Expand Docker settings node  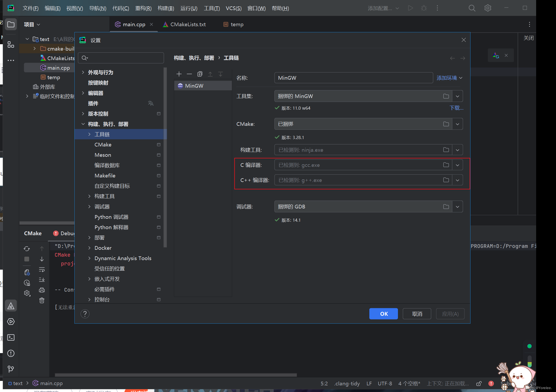click(89, 248)
